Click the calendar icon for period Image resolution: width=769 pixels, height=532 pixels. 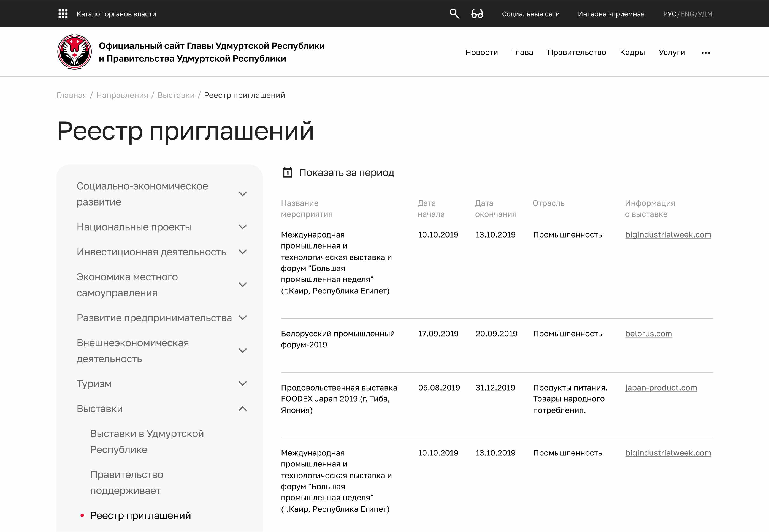point(287,172)
